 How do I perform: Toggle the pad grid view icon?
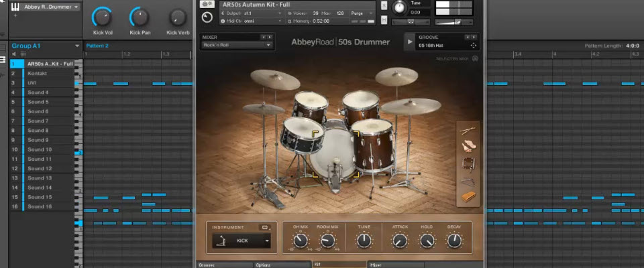point(23,54)
